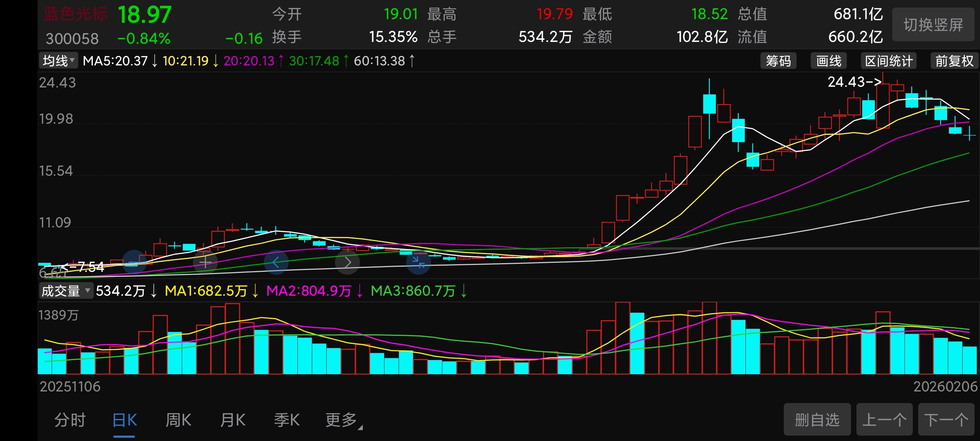Screen dimensions: 980x441
Task: Activate the 画线 drawing tool
Action: pyautogui.click(x=829, y=61)
